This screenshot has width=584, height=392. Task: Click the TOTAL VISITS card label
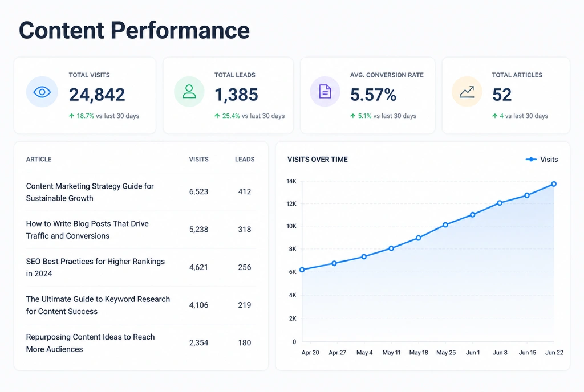pyautogui.click(x=90, y=75)
